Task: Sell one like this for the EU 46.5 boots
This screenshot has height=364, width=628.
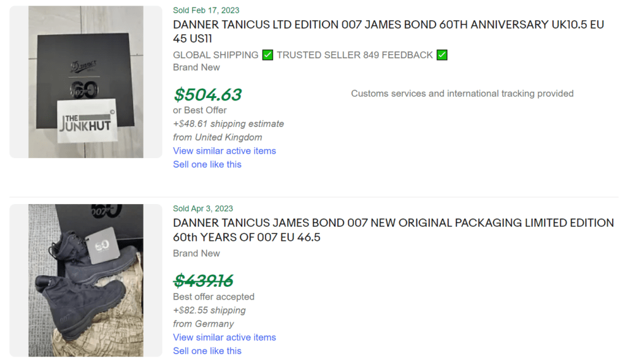Action: tap(207, 351)
